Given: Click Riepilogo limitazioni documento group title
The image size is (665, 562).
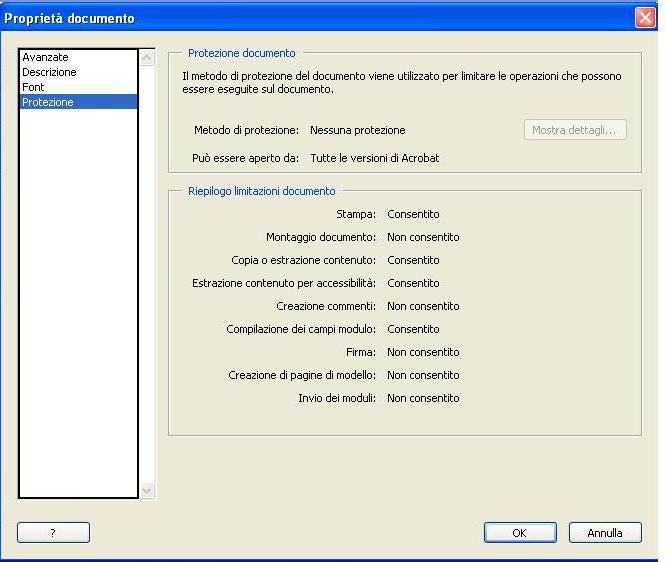Looking at the screenshot, I should click(262, 191).
